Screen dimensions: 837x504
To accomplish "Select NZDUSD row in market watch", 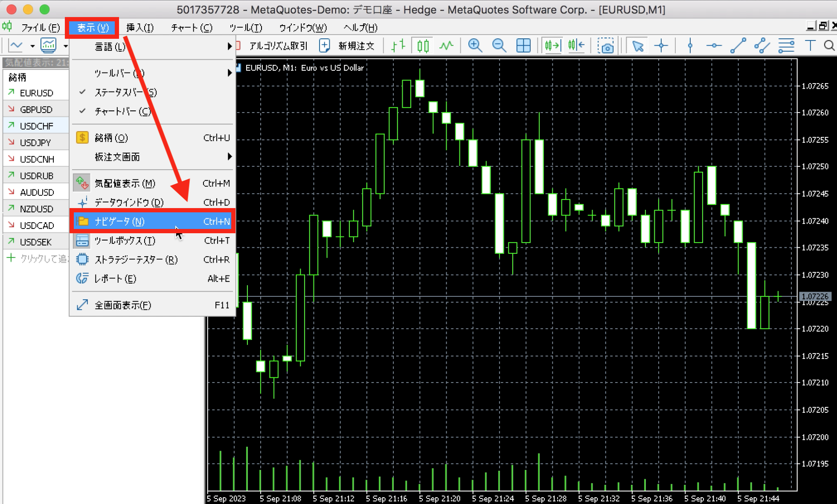I will 36,209.
